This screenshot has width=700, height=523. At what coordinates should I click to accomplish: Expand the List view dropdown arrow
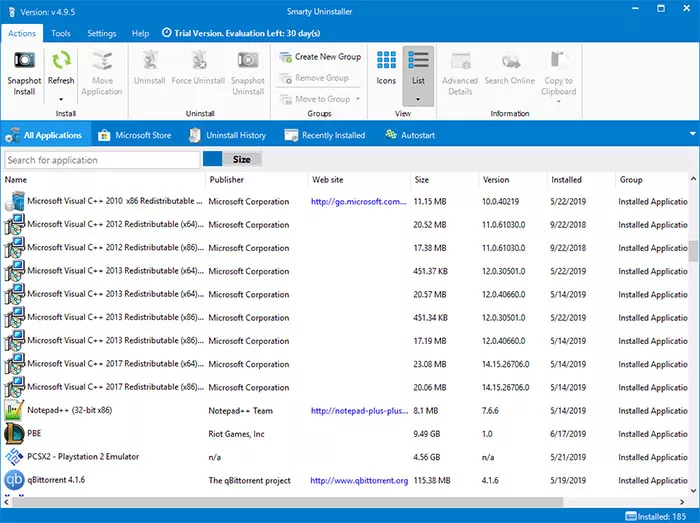(x=418, y=99)
